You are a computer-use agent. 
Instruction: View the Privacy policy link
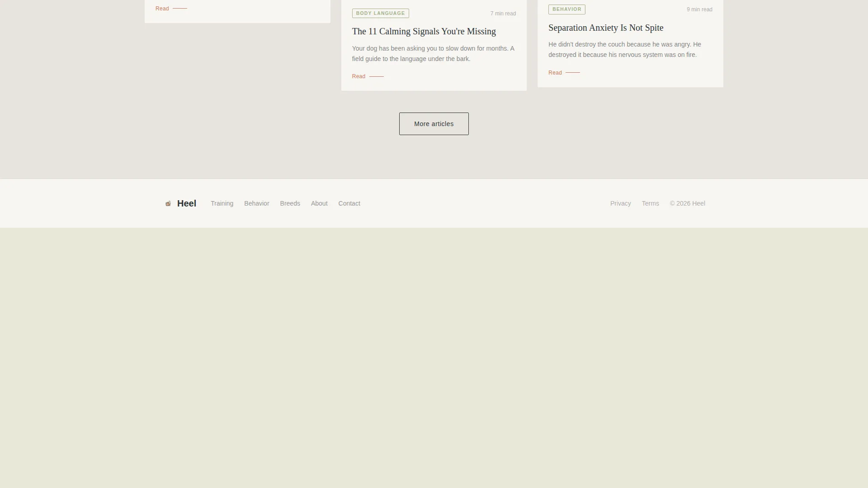[x=620, y=203]
